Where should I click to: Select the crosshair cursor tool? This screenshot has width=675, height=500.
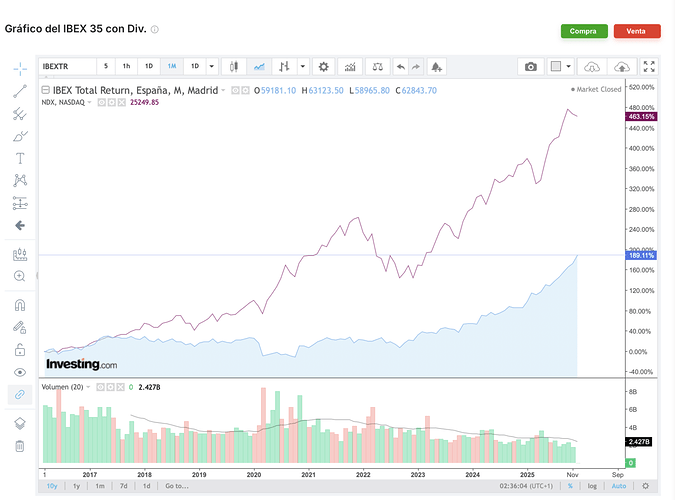20,69
